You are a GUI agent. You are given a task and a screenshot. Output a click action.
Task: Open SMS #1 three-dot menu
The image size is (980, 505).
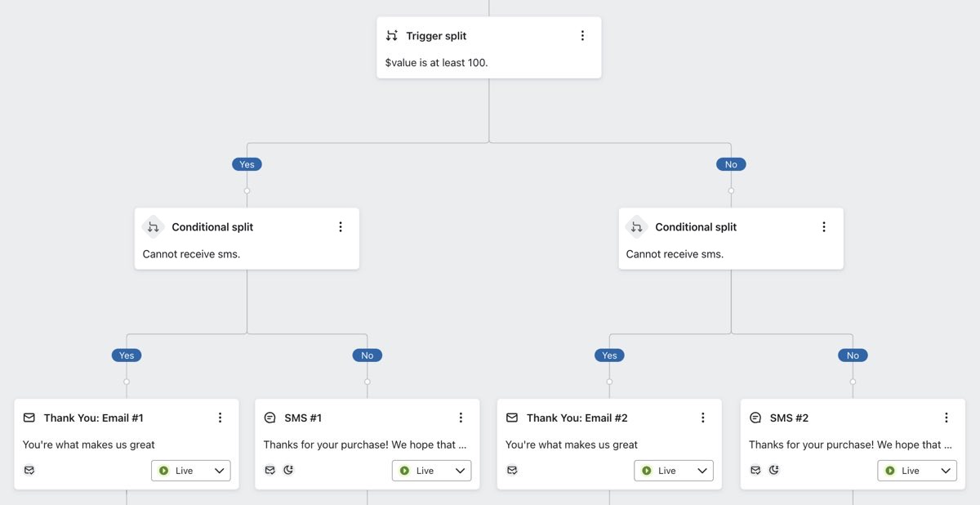pos(461,418)
